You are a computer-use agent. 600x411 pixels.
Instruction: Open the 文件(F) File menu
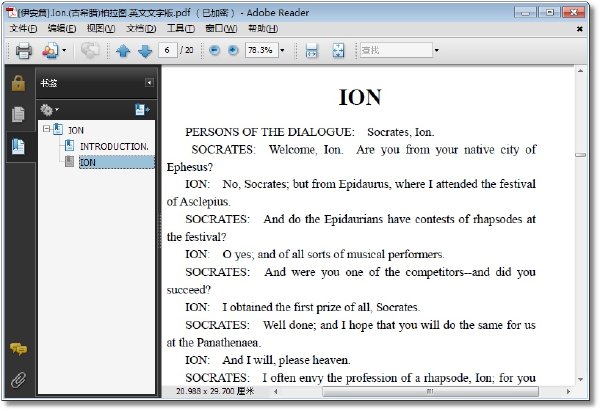click(x=23, y=29)
